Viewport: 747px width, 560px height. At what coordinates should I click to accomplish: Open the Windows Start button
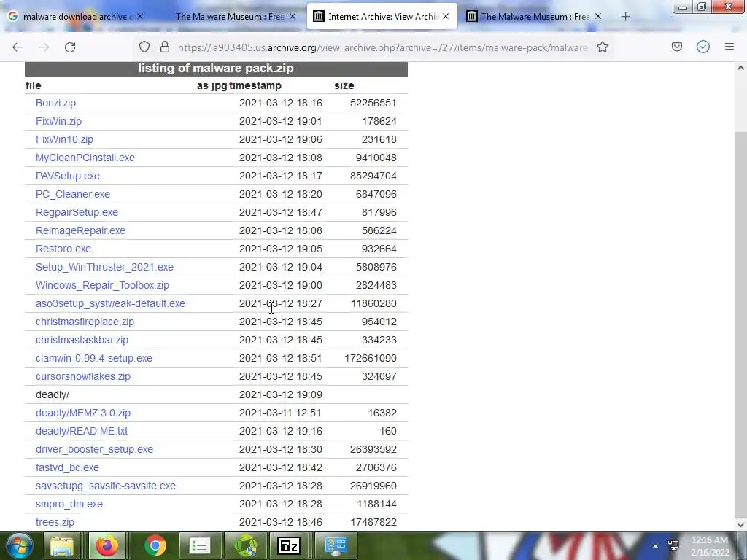19,545
